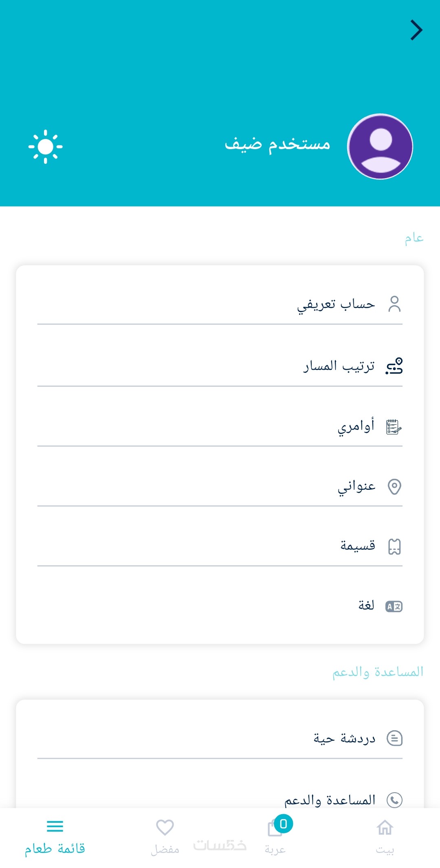Click the track order route icon
440x868 pixels.
[x=394, y=366]
